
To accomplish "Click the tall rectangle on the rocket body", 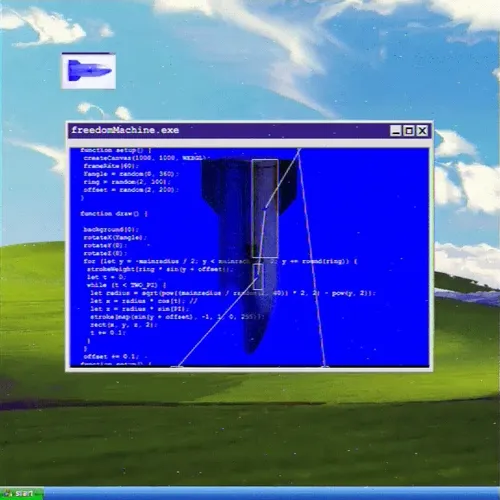I will [x=265, y=208].
